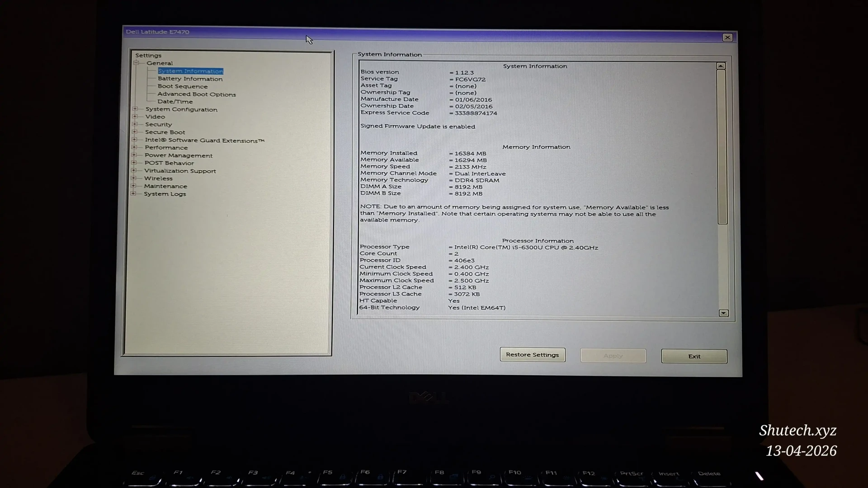Collapse the General tree node
This screenshot has height=488, width=868.
point(136,63)
